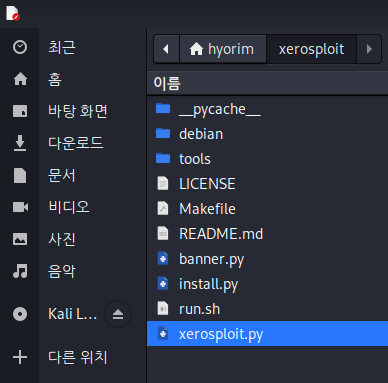Image resolution: width=388 pixels, height=383 pixels.
Task: Click the Documents page icon in sidebar
Action: 20,175
